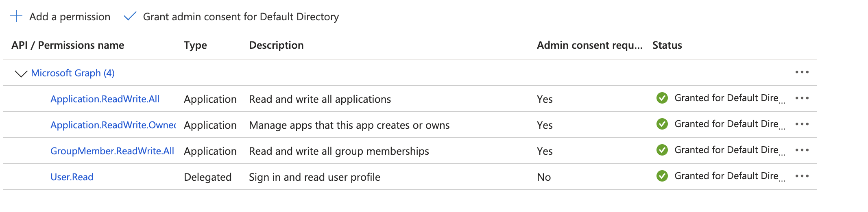Image resolution: width=868 pixels, height=212 pixels.
Task: Sort by API / Permissions name column header
Action: 68,45
